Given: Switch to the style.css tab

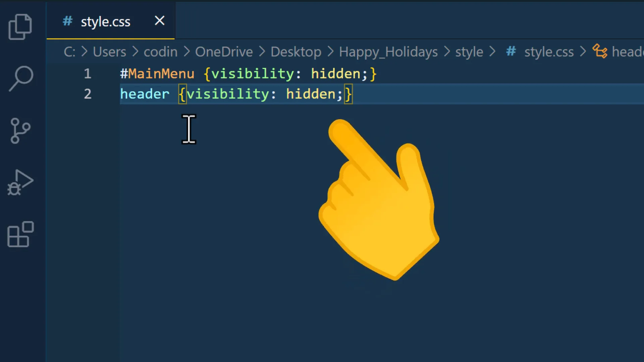Looking at the screenshot, I should [106, 21].
